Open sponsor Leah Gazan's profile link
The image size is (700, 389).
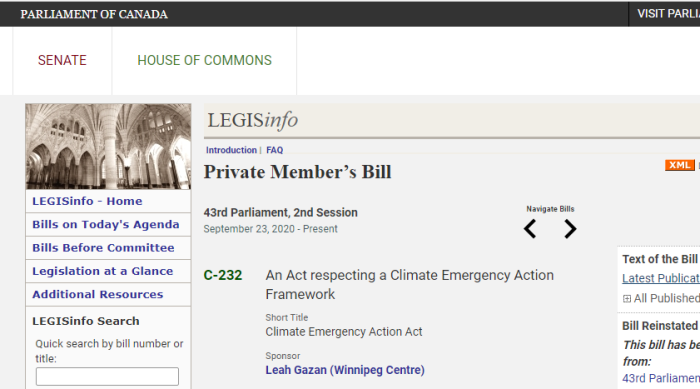(x=345, y=370)
